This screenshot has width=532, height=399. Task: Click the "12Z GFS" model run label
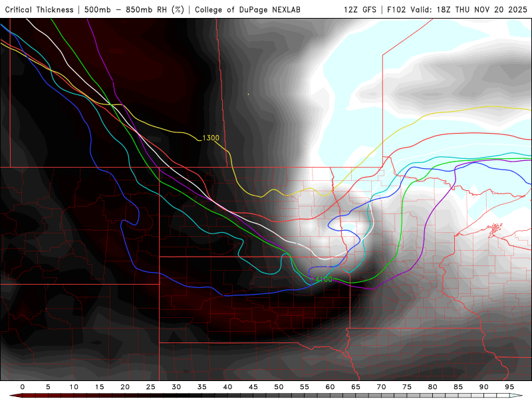(360, 10)
